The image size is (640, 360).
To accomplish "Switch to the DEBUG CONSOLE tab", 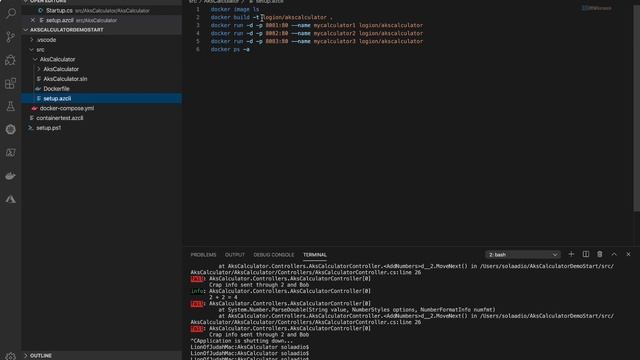I will tap(273, 255).
